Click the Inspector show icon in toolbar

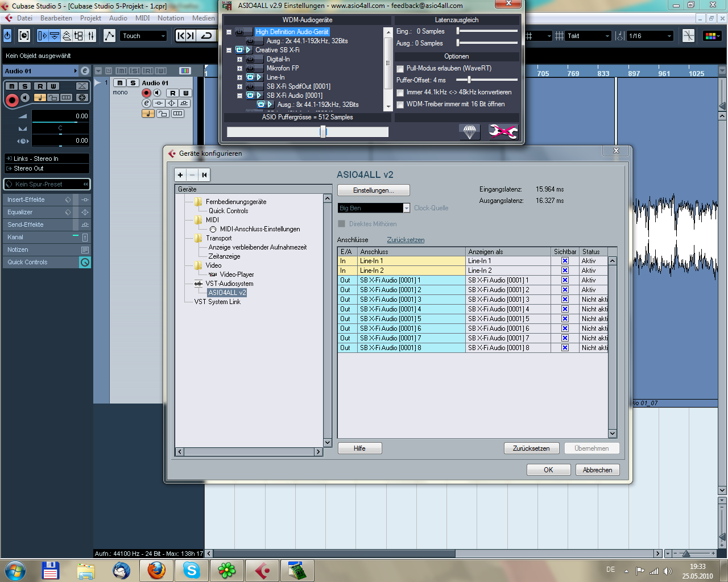click(x=43, y=36)
